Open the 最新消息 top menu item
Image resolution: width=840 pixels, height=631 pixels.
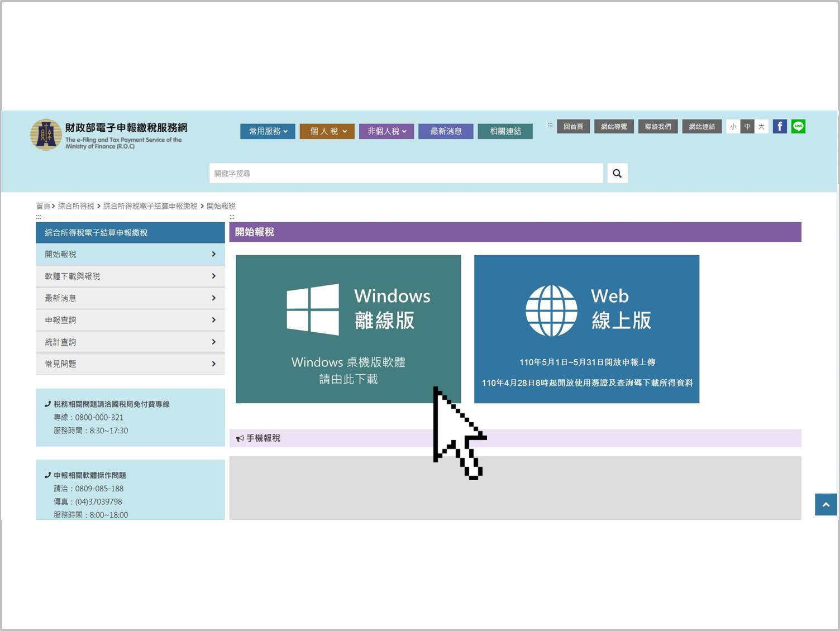pyautogui.click(x=446, y=131)
